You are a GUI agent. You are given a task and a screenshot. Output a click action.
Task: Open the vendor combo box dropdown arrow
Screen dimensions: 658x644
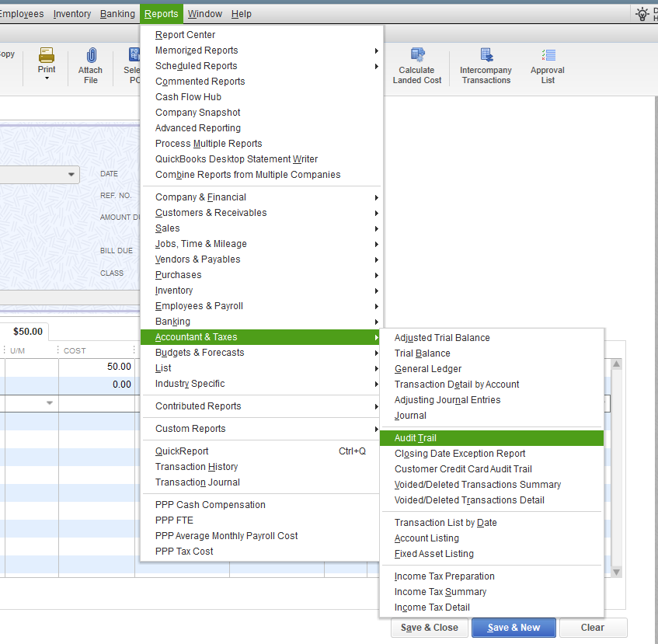click(x=71, y=174)
